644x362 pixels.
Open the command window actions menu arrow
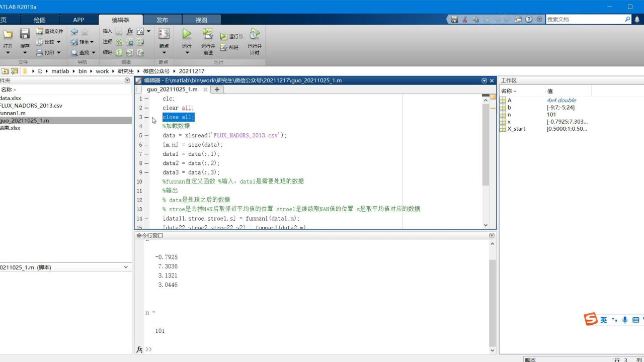[x=492, y=235]
